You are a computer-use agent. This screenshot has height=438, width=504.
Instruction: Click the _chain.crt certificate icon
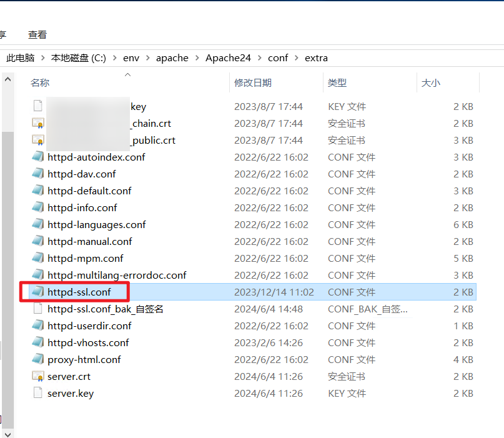(38, 123)
